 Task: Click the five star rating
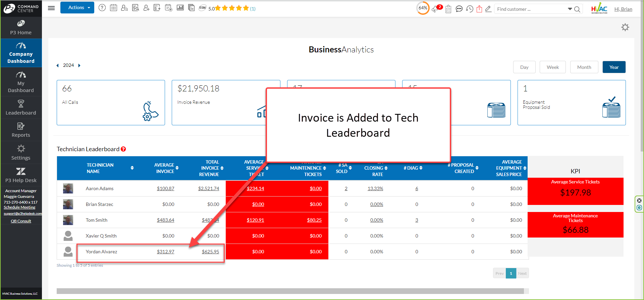coord(232,8)
